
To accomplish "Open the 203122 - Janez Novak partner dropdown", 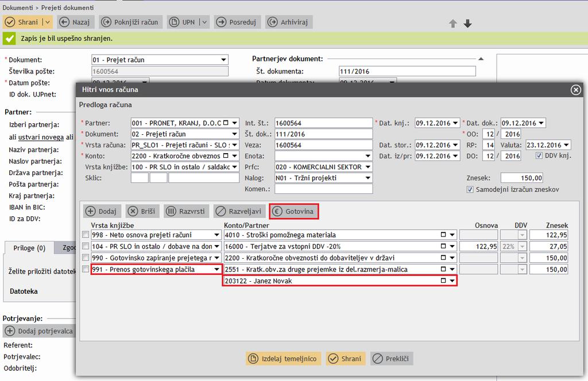I will pos(452,281).
